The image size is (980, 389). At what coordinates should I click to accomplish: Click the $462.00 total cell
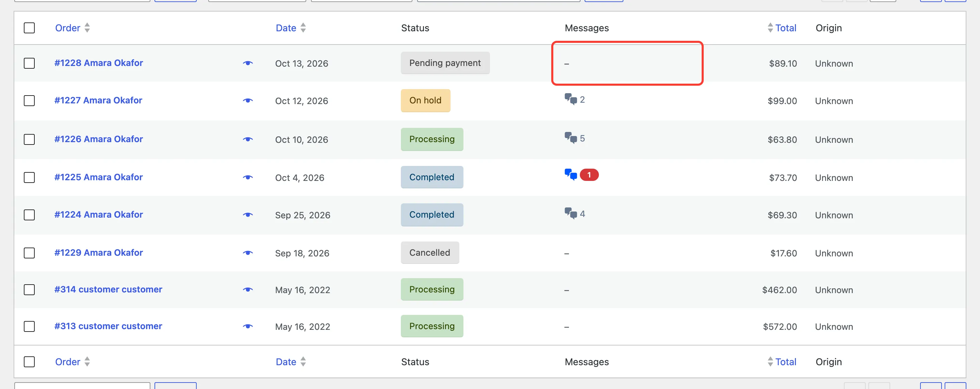(x=780, y=290)
